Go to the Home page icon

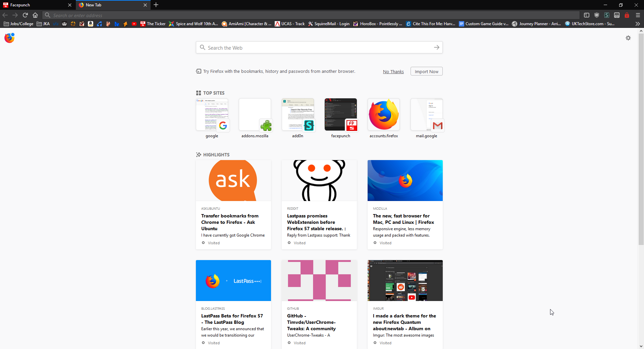(35, 15)
